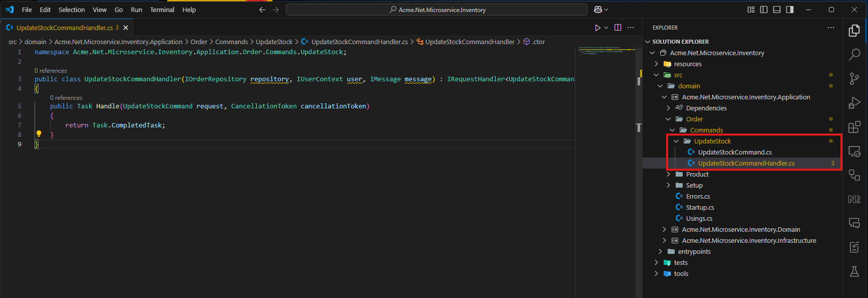Viewport: 868px width, 298px height.
Task: Open the Explorer view in the activity bar
Action: coord(854,31)
